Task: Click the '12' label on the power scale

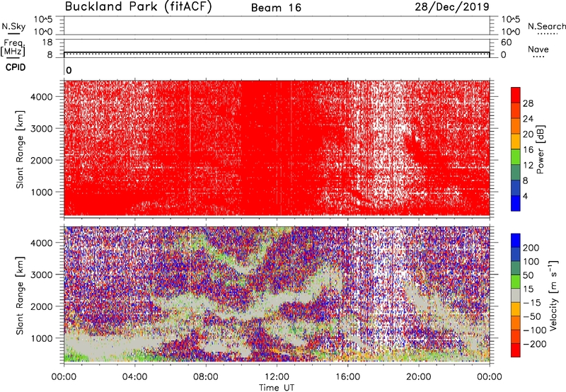Action: [x=528, y=166]
